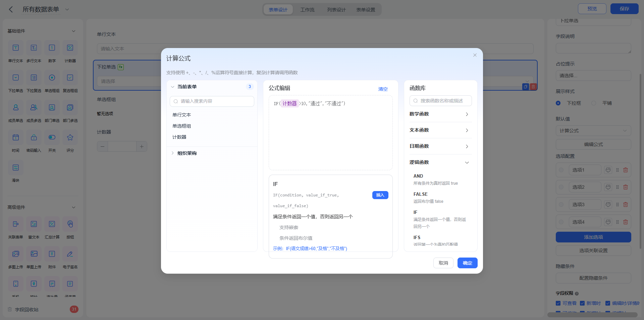The image size is (644, 320).
Task: Collapse the 基础组件 section
Action: coord(73,31)
